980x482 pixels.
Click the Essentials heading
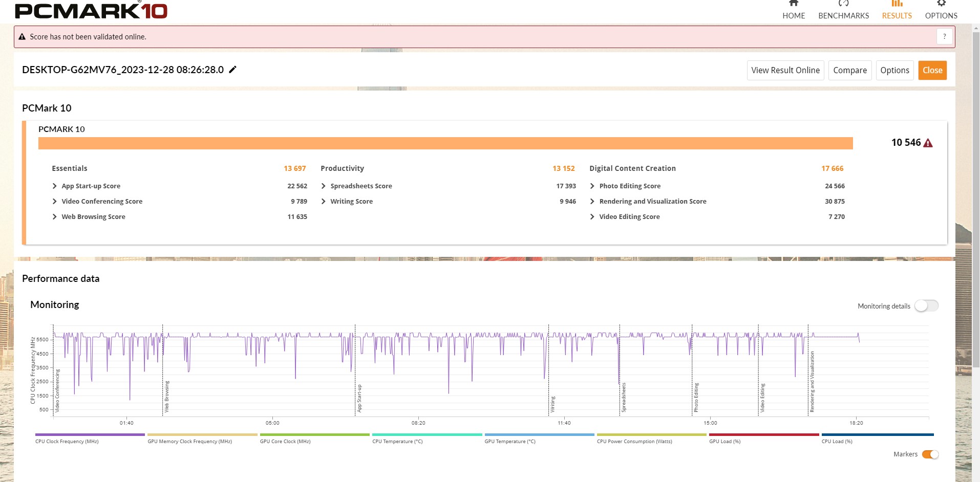point(70,168)
